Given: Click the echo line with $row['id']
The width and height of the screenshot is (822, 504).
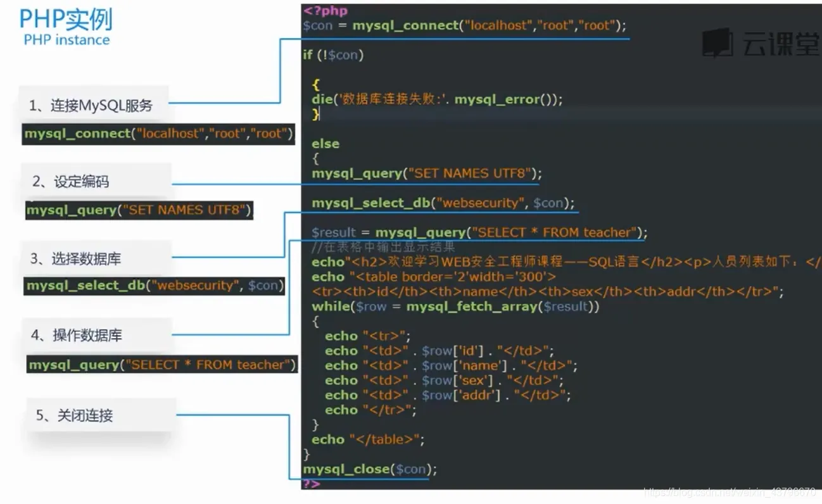Looking at the screenshot, I should tap(439, 351).
